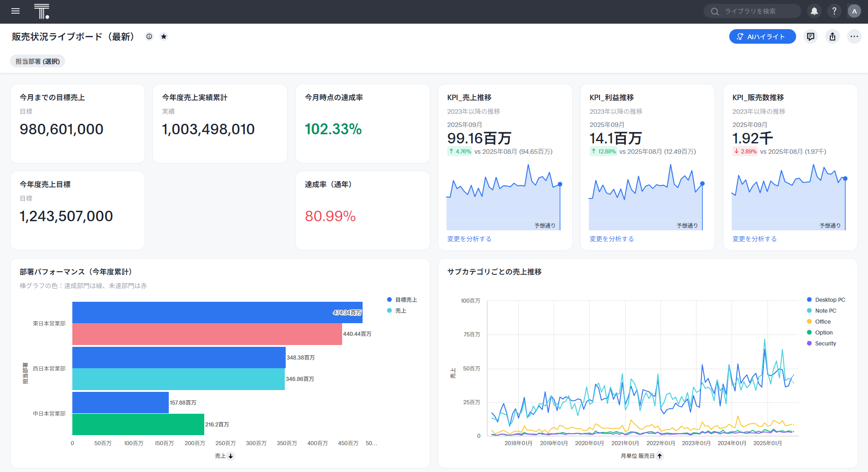The height and width of the screenshot is (472, 868).
Task: Open the notifications bell
Action: [x=814, y=11]
